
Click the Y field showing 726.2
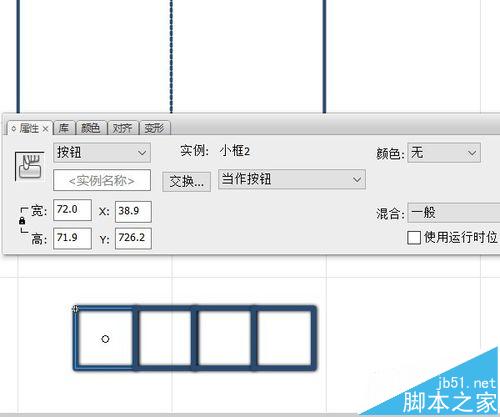133,238
